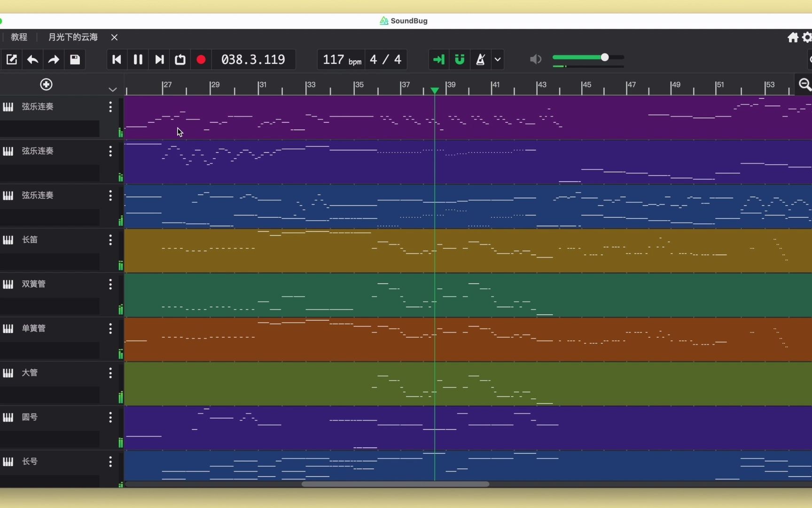This screenshot has height=508, width=812.
Task: Open the export/edit project icon
Action: (11, 60)
